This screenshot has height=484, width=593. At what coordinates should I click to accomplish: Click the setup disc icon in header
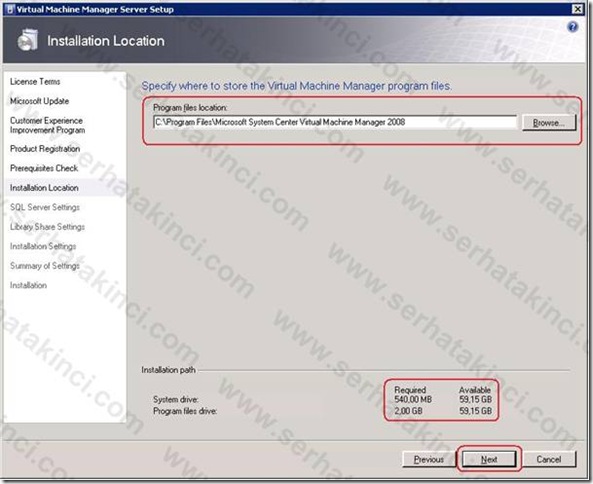[x=28, y=40]
